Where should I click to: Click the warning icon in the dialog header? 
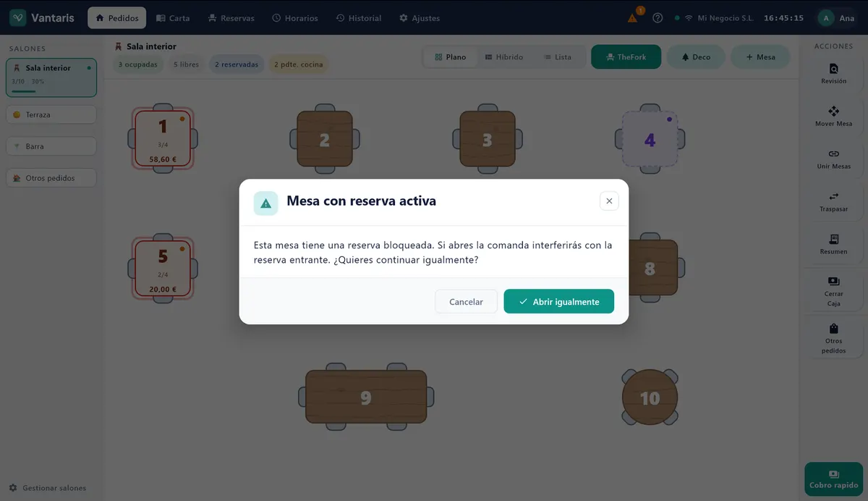pyautogui.click(x=265, y=203)
